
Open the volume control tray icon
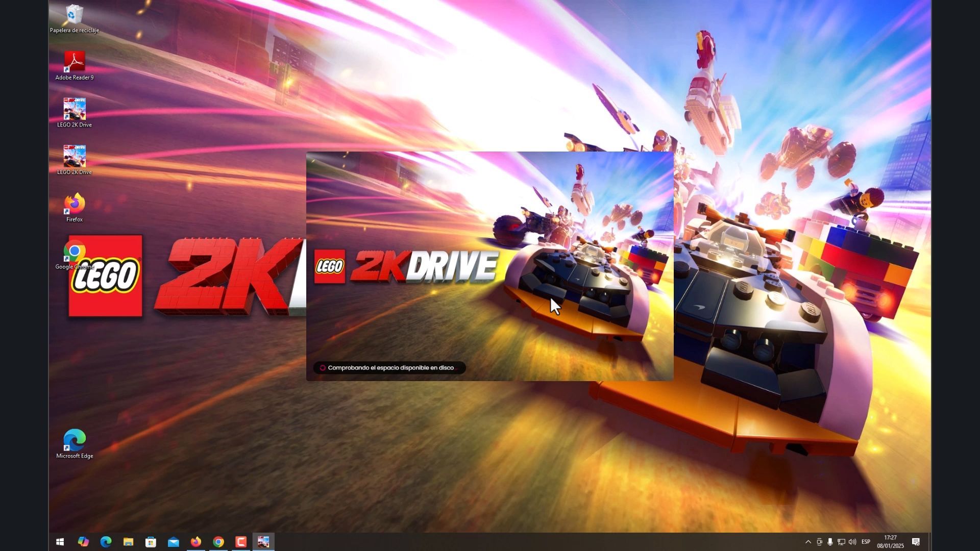click(x=852, y=542)
